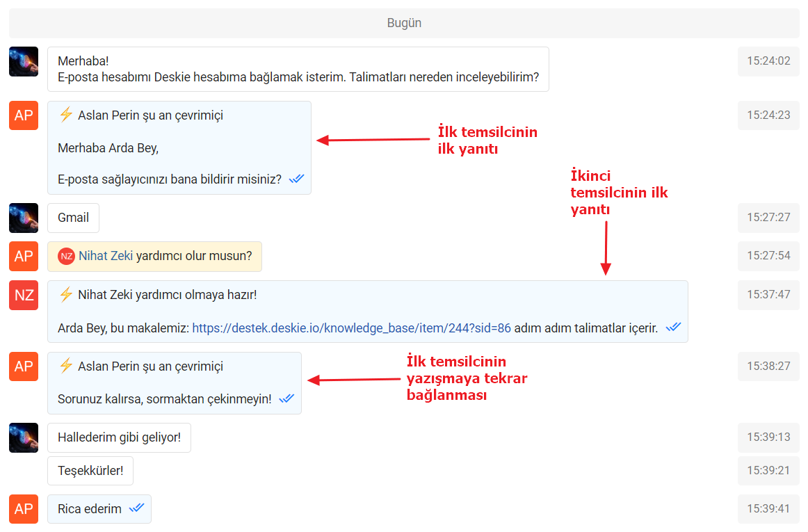Click the 15:38:27 timestamp

(x=768, y=366)
